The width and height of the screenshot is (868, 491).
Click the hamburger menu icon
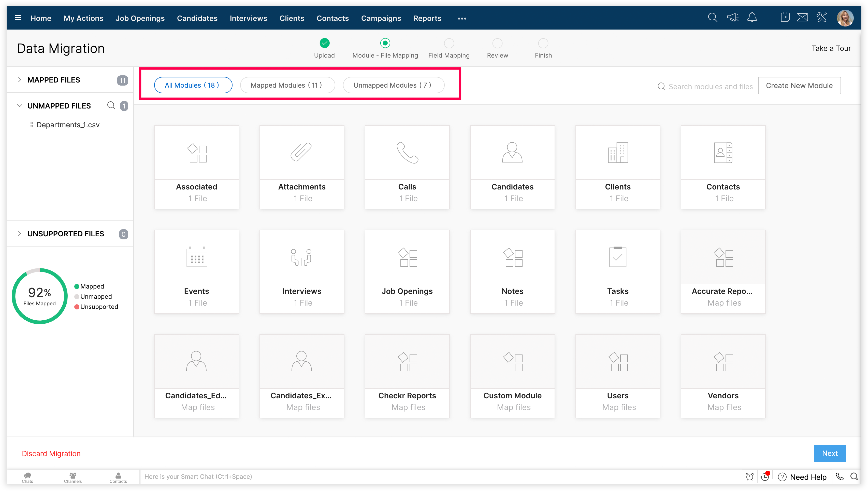pos(18,18)
